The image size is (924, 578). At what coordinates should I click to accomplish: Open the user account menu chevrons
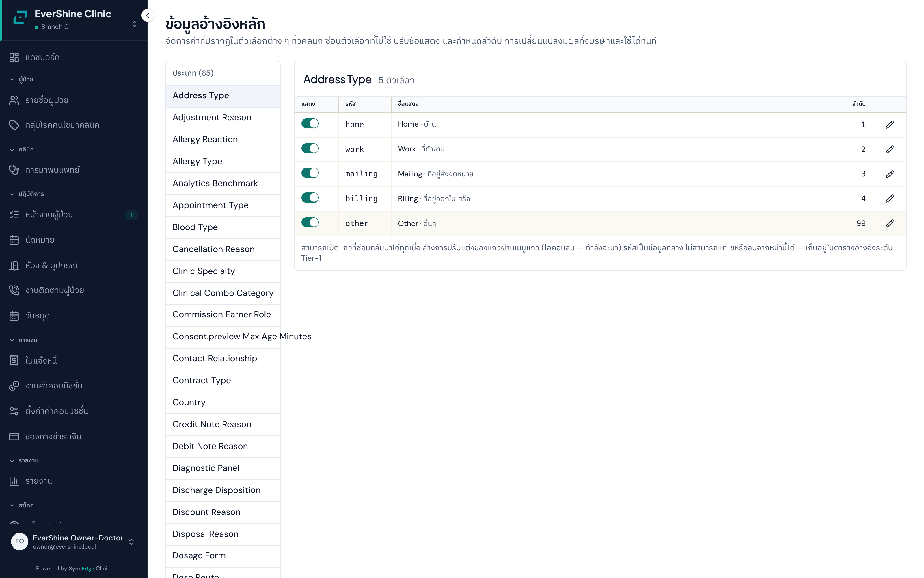pyautogui.click(x=131, y=542)
